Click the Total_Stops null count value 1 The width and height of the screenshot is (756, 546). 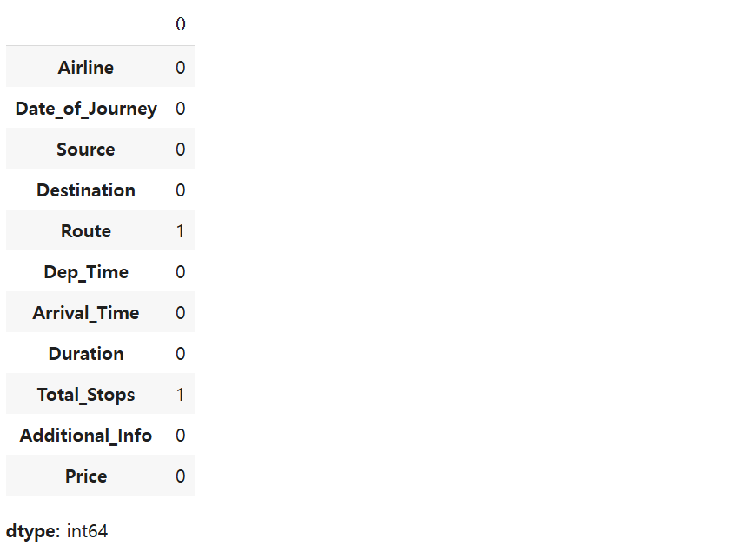coord(181,395)
